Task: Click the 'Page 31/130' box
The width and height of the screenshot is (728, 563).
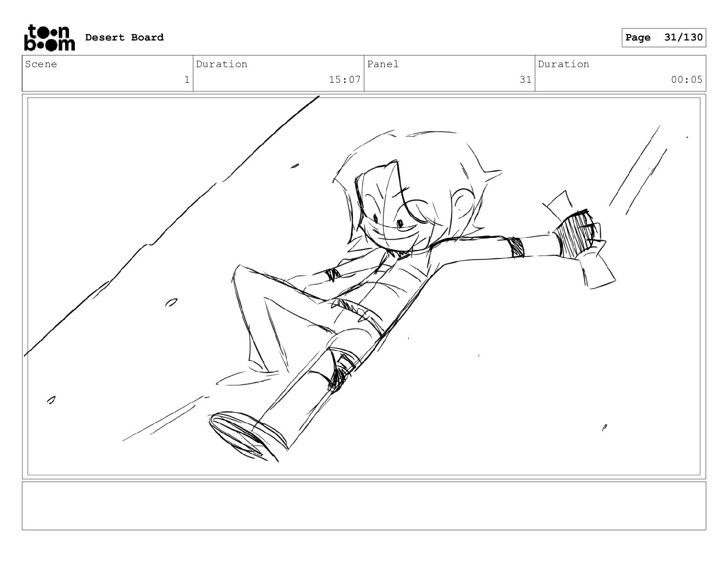Action: (664, 38)
